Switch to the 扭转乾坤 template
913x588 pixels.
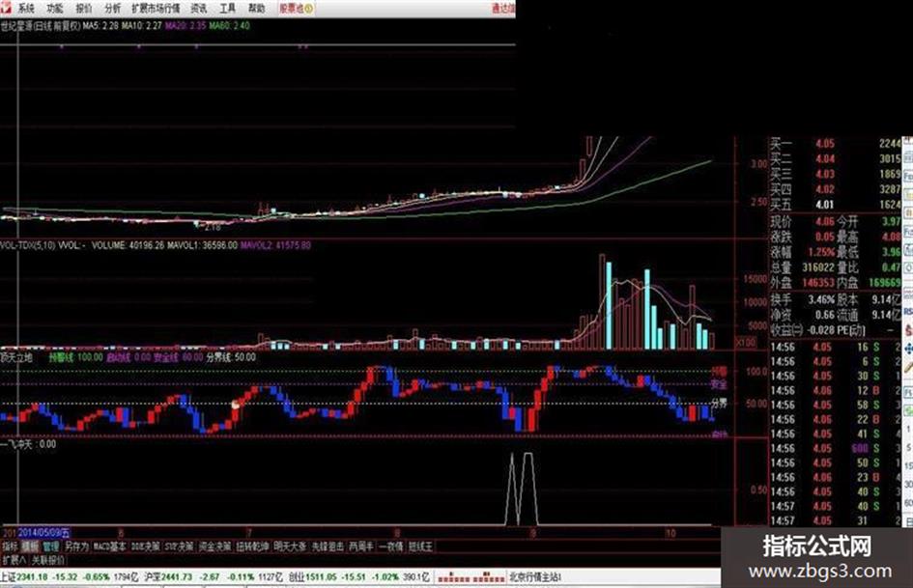coord(252,546)
